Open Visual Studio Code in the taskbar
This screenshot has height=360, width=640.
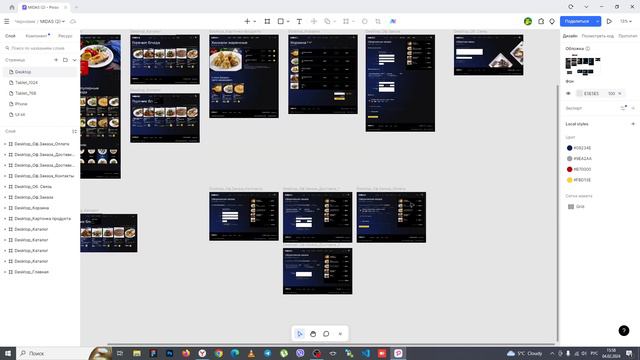[366, 353]
